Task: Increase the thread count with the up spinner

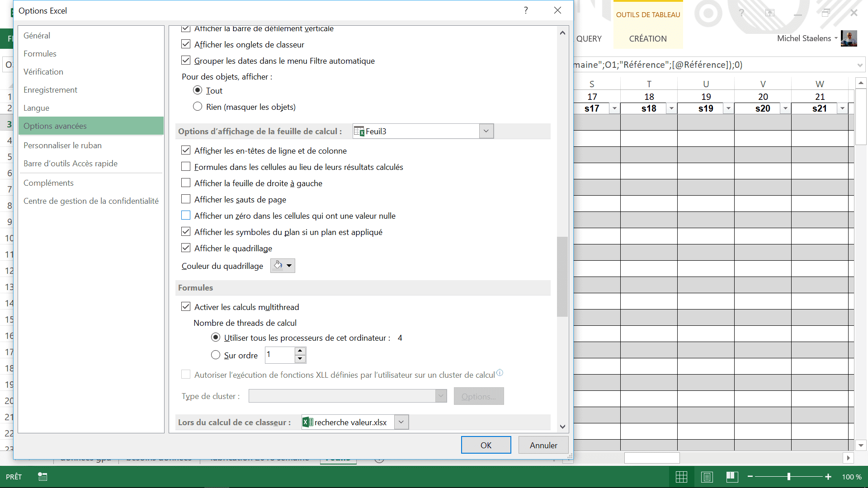Action: (x=300, y=351)
